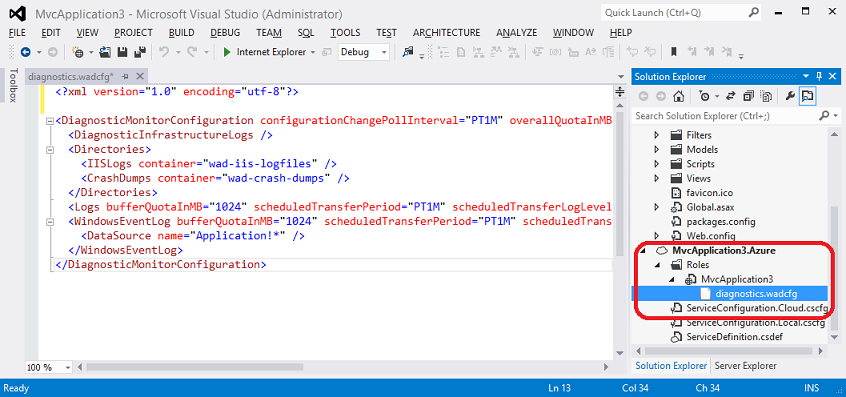Toggle Preview Selected Items button
This screenshot has width=846, height=397.
tap(808, 96)
